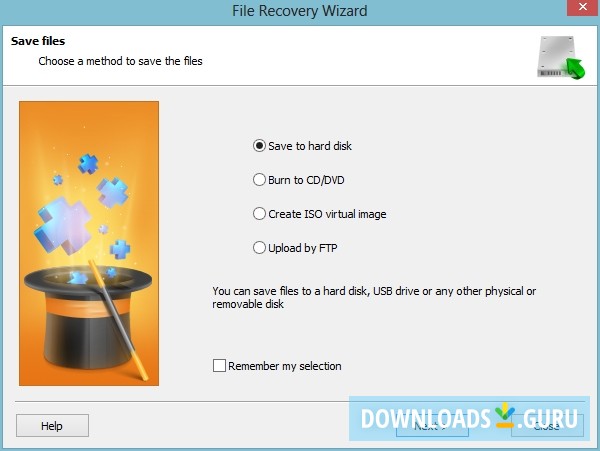Screen dimensions: 600x451
Task: Close the File Recovery Wizard window
Action: (x=582, y=7)
